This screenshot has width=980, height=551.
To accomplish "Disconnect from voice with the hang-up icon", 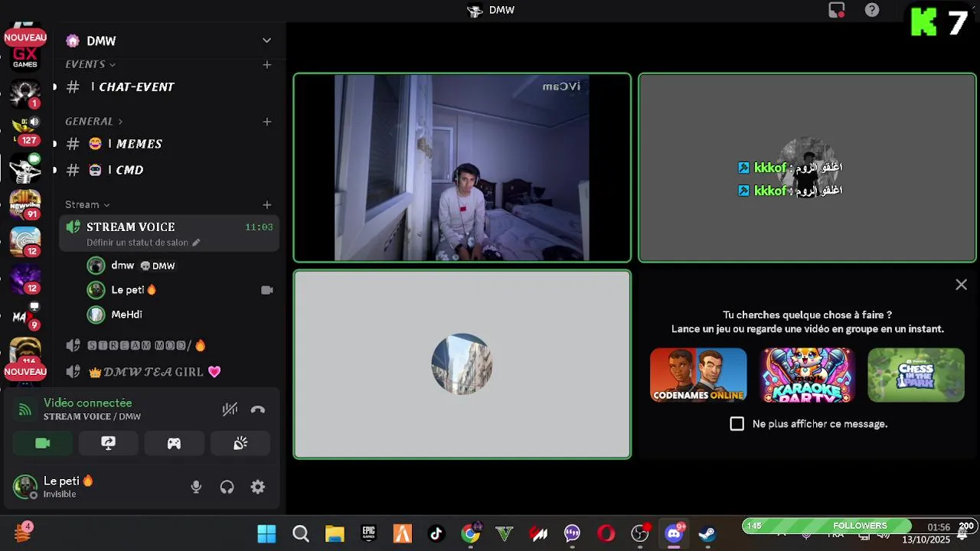I will [258, 409].
